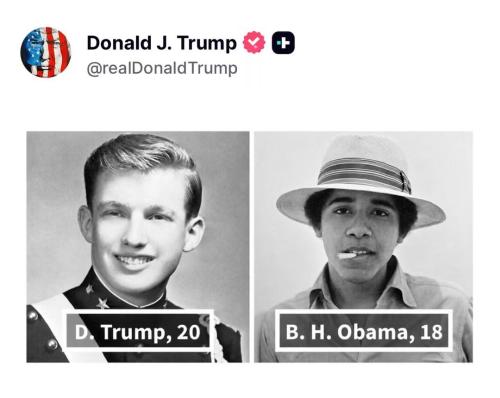Click the straw hat crown in right photo

point(362,150)
